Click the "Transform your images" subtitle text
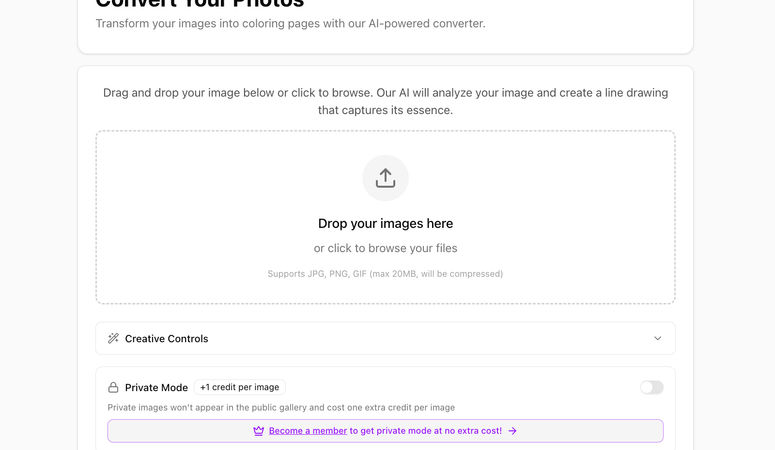This screenshot has height=450, width=775. pyautogui.click(x=290, y=23)
